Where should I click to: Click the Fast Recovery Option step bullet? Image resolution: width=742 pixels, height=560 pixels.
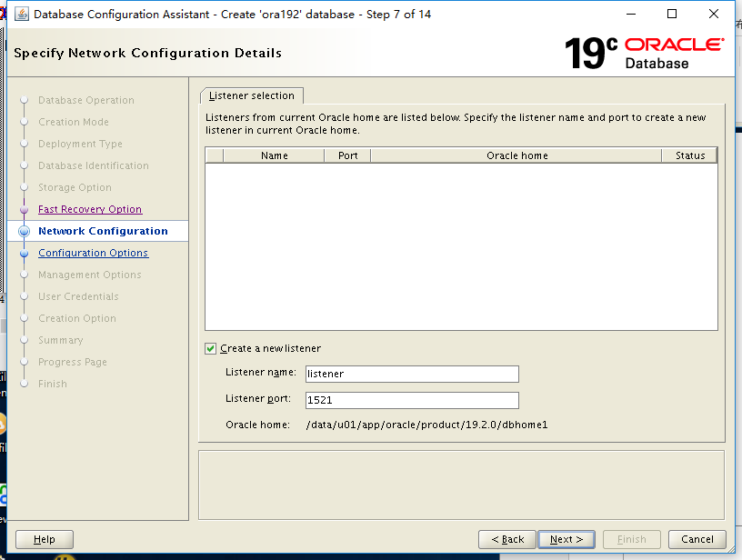point(25,209)
